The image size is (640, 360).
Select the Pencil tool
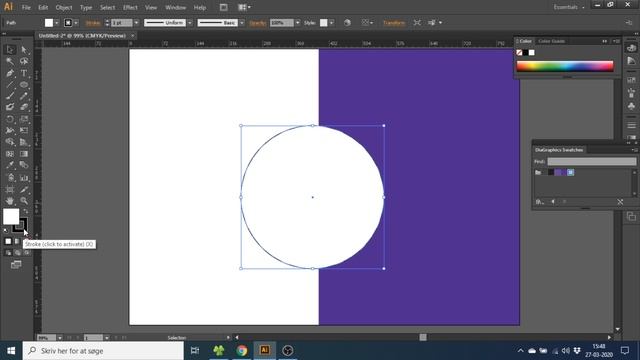(24, 96)
